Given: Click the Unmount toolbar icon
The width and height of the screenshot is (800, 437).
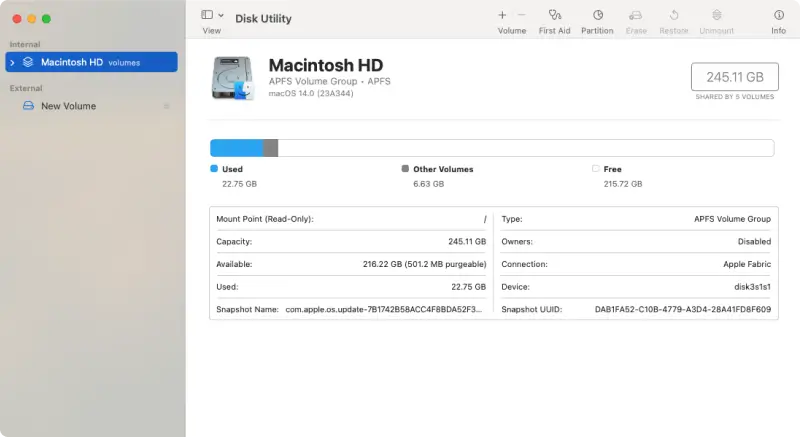Looking at the screenshot, I should click(717, 15).
